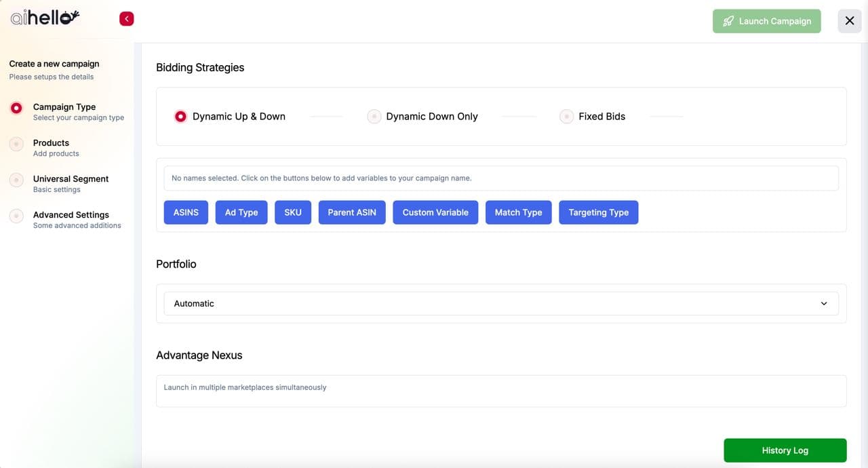The height and width of the screenshot is (468, 868).
Task: Select Fixed Bids radio option
Action: (566, 117)
